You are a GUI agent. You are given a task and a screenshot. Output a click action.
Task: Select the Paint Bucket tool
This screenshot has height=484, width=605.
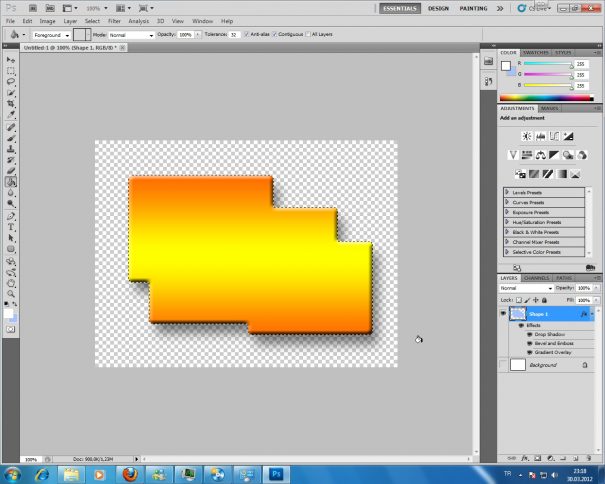coord(11,181)
